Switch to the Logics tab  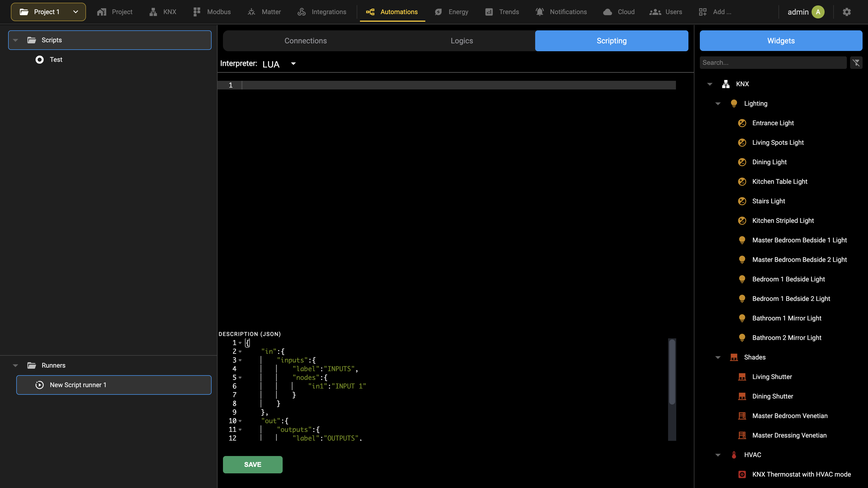point(462,41)
